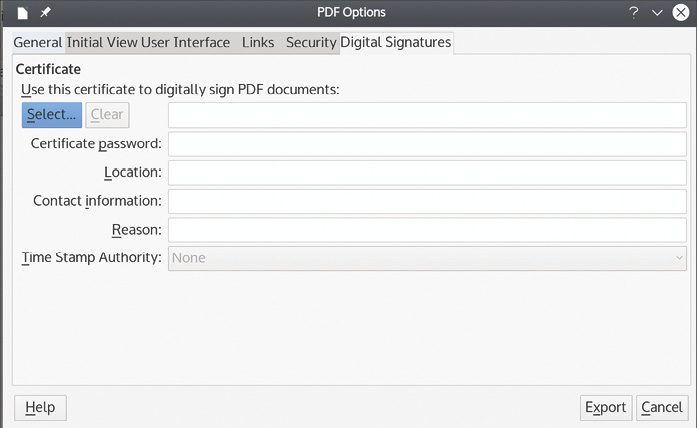
Task: Click into the Reason field
Action: click(427, 230)
